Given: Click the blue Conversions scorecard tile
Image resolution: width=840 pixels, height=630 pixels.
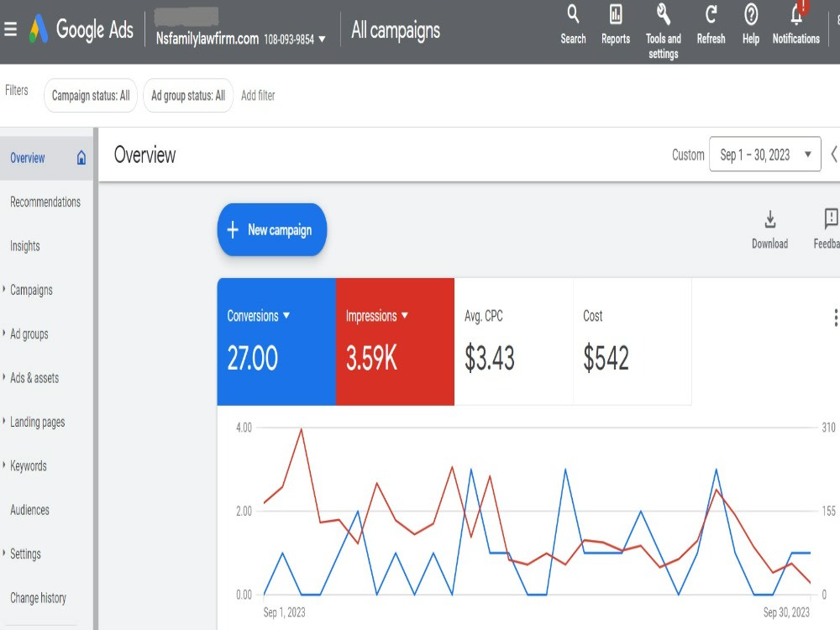Looking at the screenshot, I should click(276, 341).
